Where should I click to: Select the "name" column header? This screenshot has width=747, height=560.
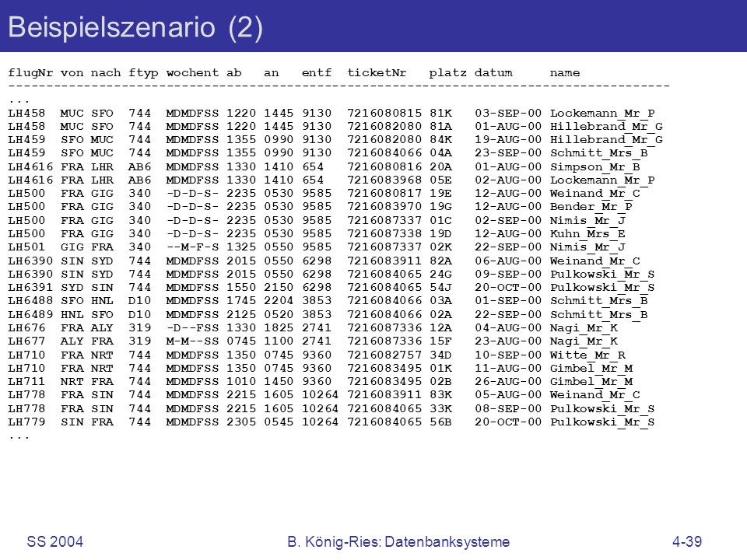[565, 73]
